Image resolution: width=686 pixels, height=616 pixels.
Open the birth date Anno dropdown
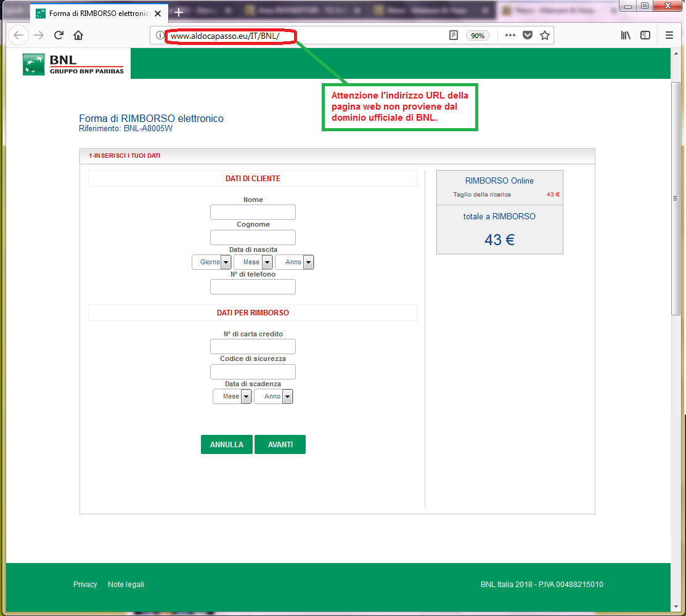[x=295, y=262]
